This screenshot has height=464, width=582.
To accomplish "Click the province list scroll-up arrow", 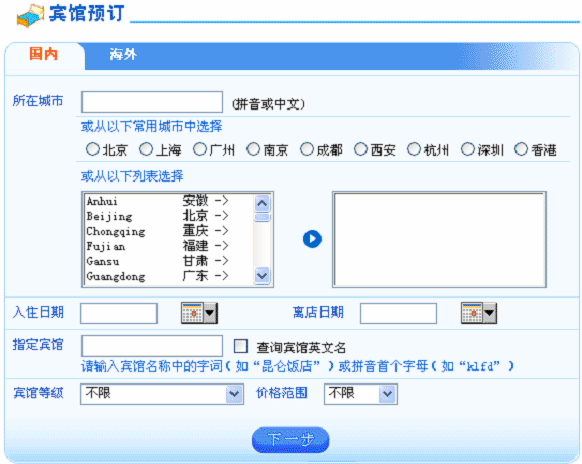I will pos(262,203).
